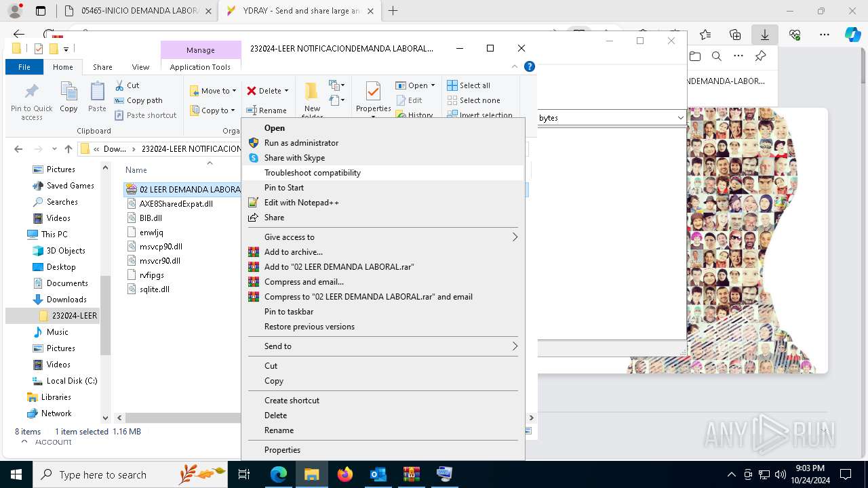This screenshot has height=488, width=868.
Task: Switch to the View ribbon tab
Action: (140, 67)
